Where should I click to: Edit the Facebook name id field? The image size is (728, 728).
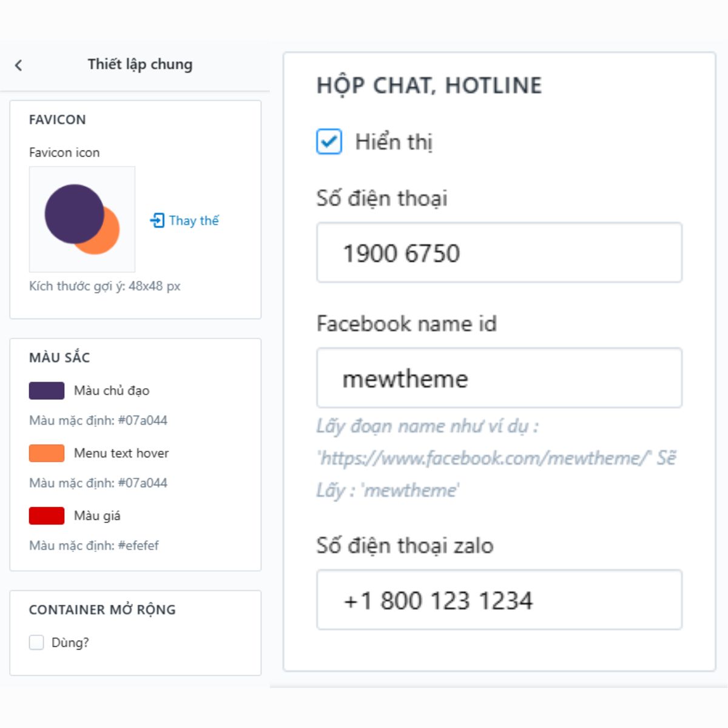pos(499,378)
